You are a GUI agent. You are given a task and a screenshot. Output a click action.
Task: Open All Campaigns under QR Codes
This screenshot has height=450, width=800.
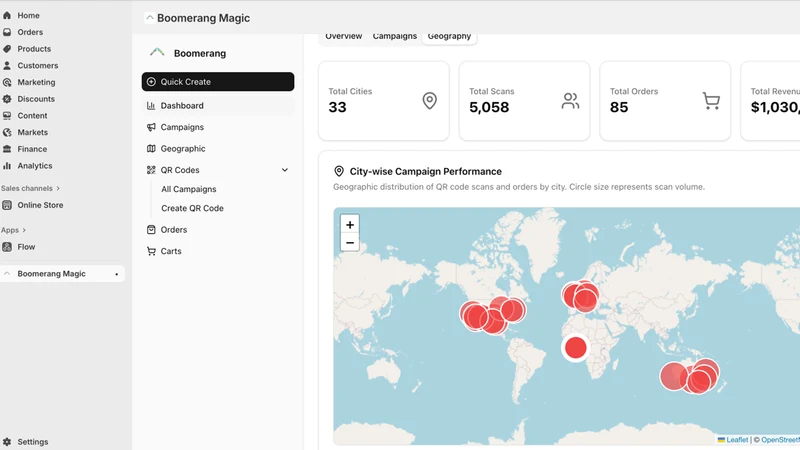[x=189, y=189]
